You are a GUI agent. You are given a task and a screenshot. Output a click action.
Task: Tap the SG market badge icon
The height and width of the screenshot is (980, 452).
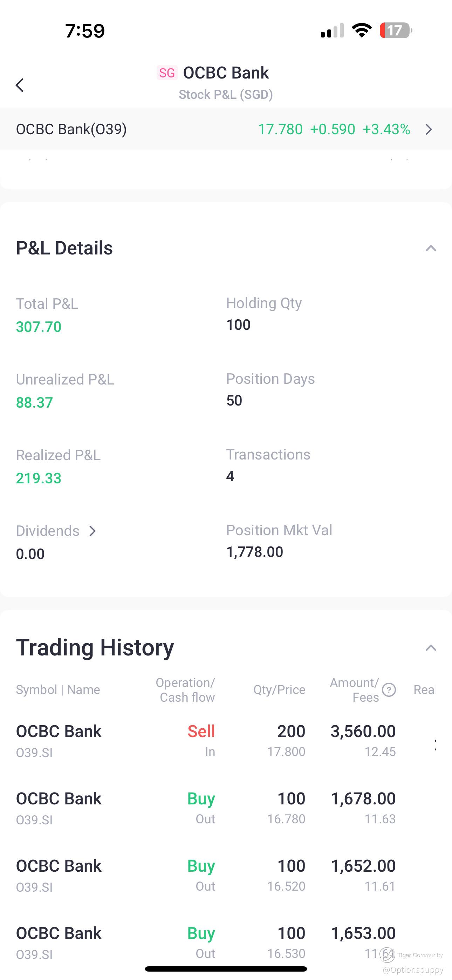click(x=167, y=73)
